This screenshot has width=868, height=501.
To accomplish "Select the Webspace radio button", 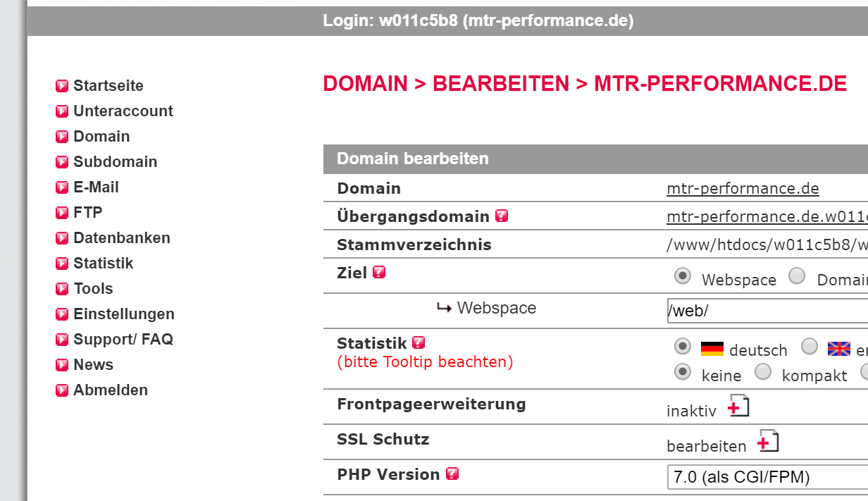I will 682,276.
